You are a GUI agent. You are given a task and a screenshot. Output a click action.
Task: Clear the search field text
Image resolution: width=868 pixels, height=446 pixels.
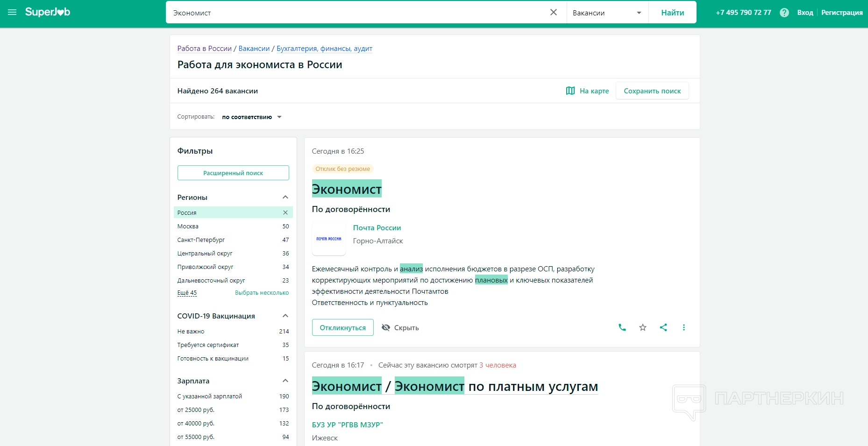click(553, 13)
